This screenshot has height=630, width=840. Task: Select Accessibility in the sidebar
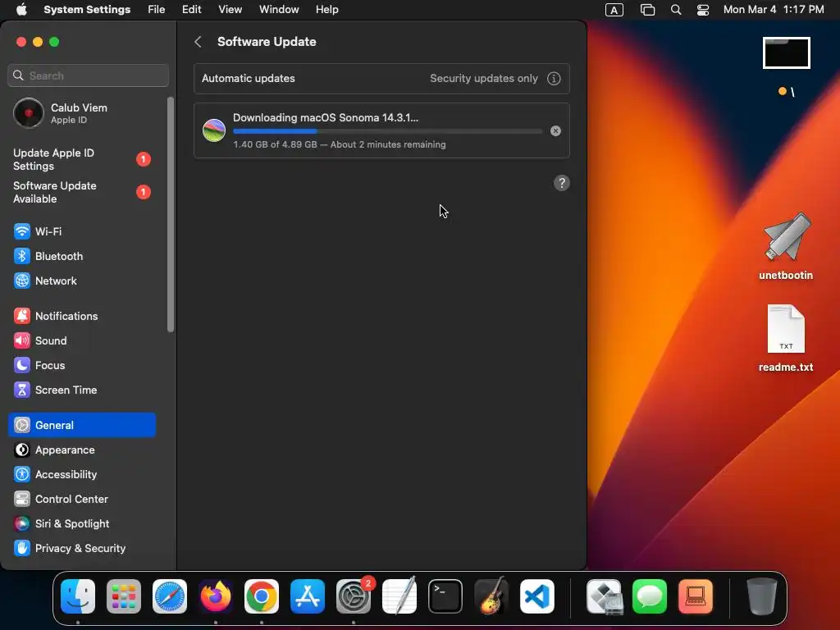(x=82, y=475)
